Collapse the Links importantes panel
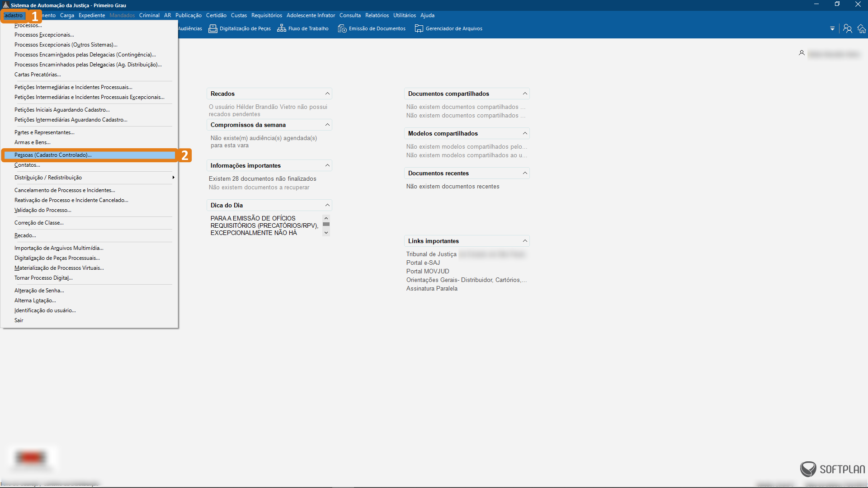The height and width of the screenshot is (488, 868). click(525, 241)
